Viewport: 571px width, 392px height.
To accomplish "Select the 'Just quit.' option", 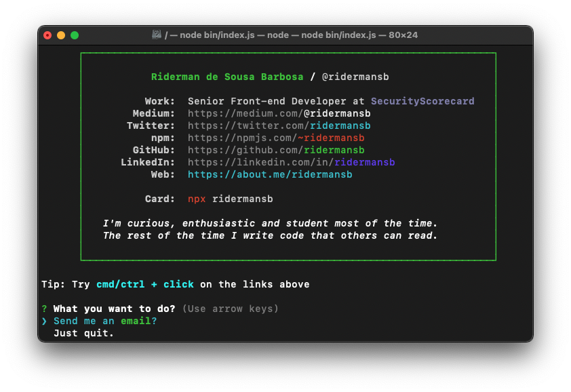I will click(83, 334).
